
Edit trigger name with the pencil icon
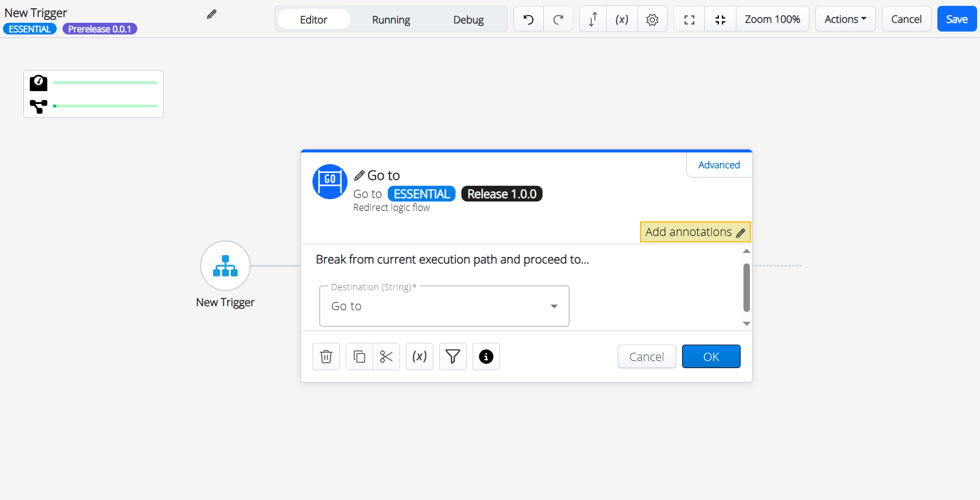pyautogui.click(x=211, y=14)
